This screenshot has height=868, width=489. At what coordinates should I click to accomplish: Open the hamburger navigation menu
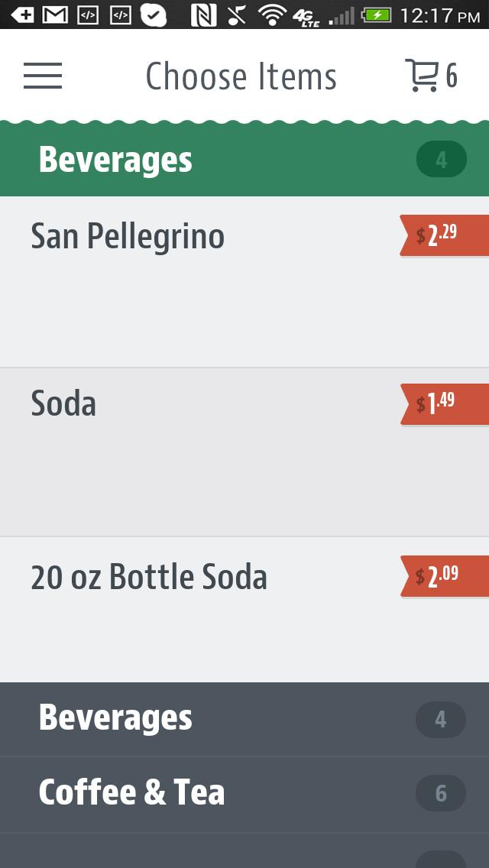(43, 76)
